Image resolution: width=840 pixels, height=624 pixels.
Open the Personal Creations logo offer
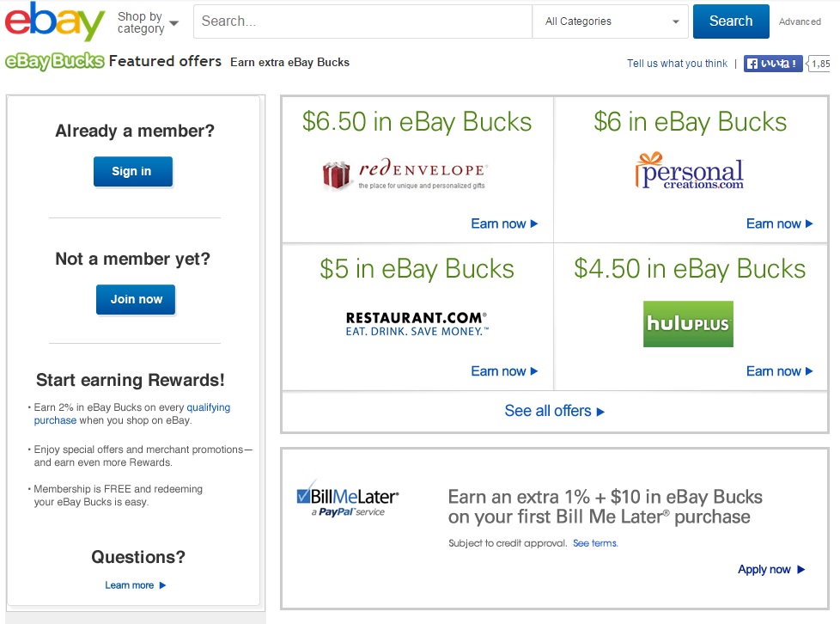690,171
